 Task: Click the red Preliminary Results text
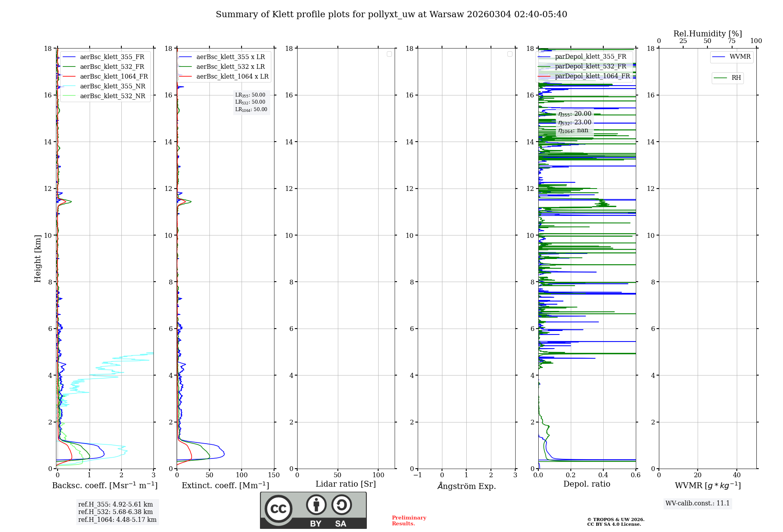coord(409,521)
